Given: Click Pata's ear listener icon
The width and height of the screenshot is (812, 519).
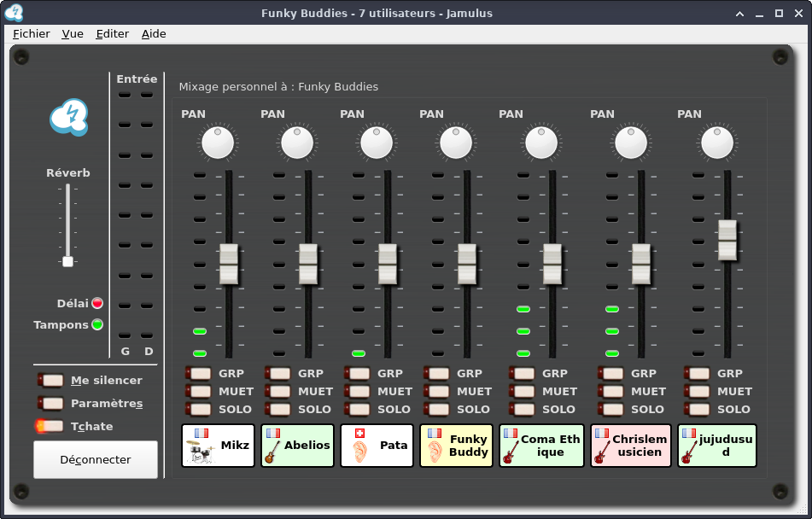Looking at the screenshot, I should tap(359, 452).
